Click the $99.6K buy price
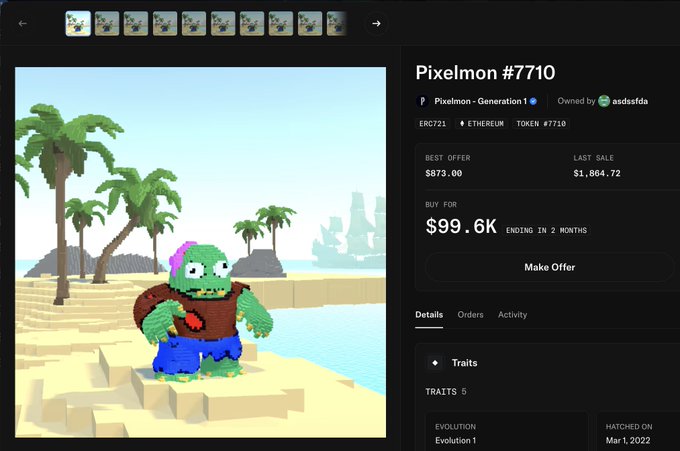 [x=461, y=226]
